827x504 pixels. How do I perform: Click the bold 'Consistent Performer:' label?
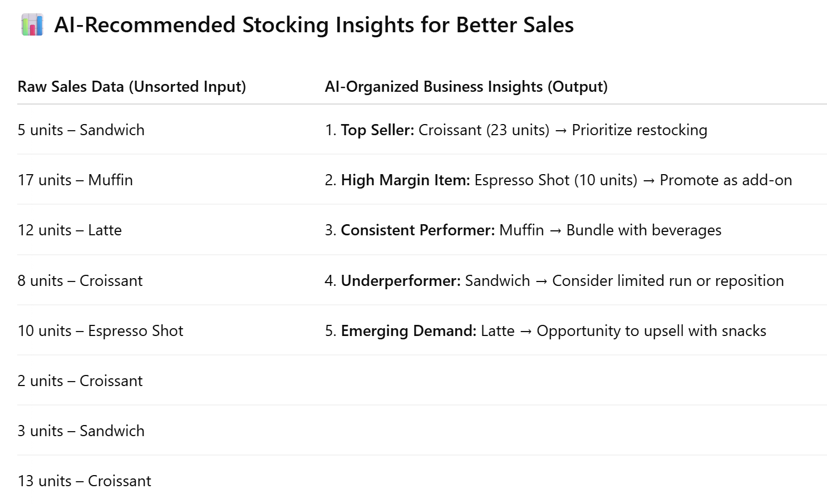[418, 230]
